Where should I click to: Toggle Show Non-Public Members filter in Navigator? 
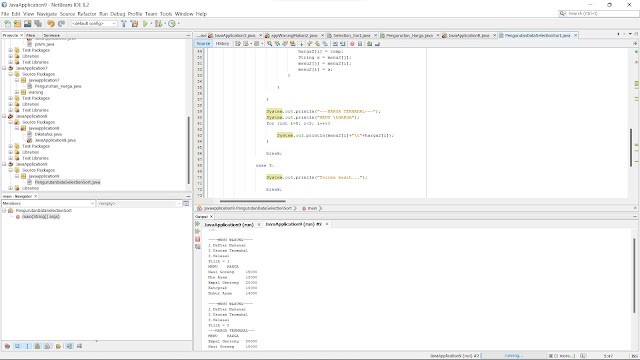(x=38, y=346)
